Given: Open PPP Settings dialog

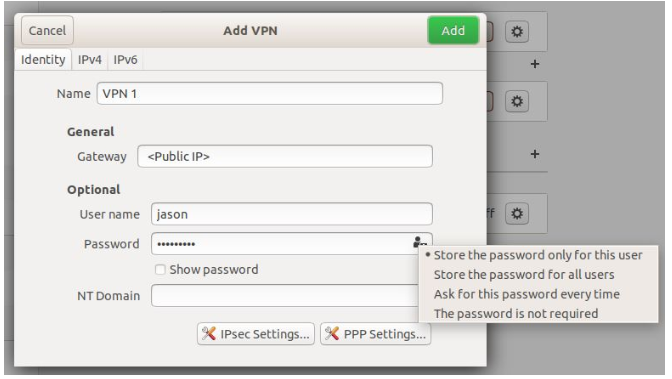Looking at the screenshot, I should coord(376,334).
